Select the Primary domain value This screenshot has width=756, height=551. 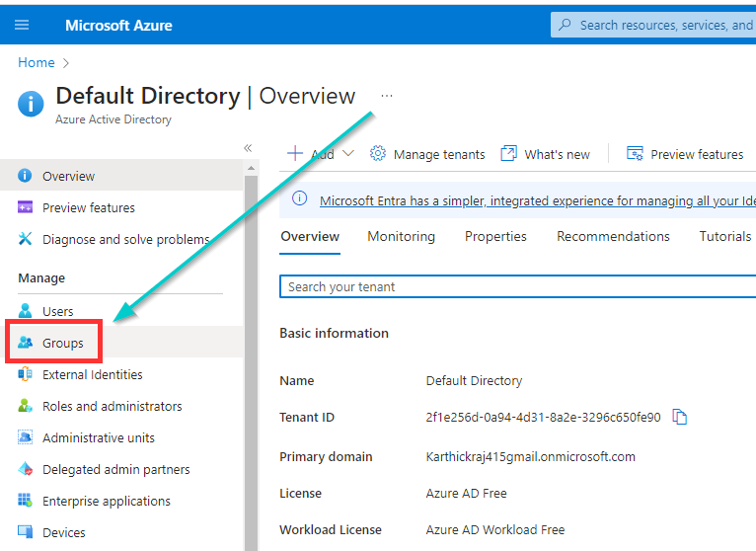pyautogui.click(x=530, y=456)
